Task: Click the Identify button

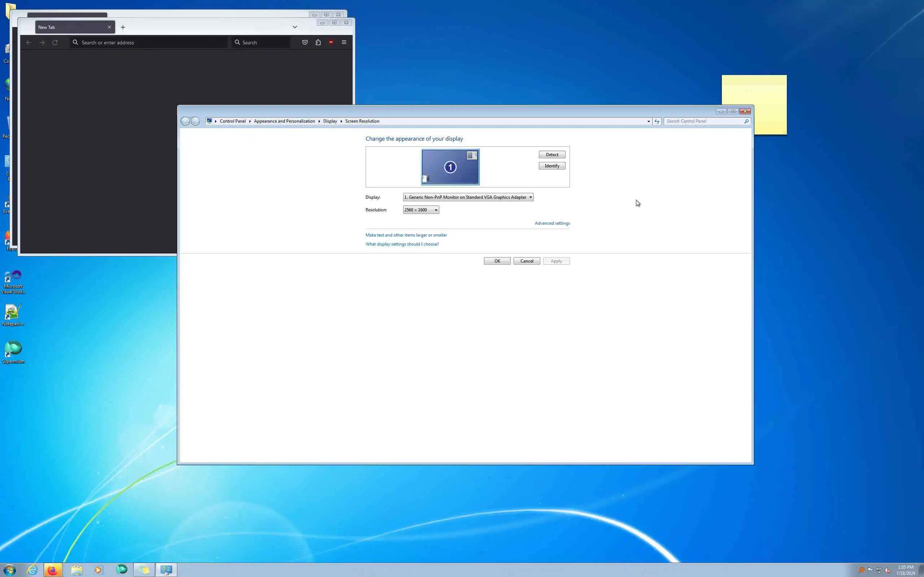Action: coord(552,166)
